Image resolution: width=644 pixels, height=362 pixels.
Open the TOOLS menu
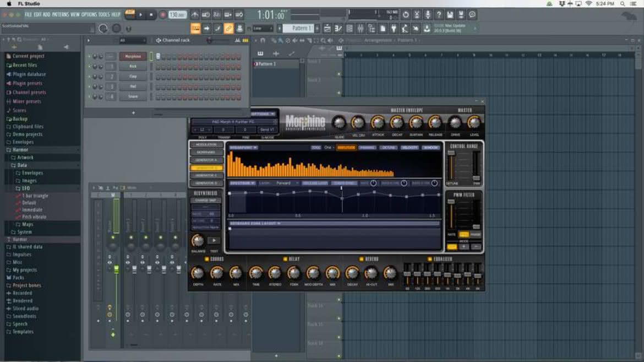[104, 15]
